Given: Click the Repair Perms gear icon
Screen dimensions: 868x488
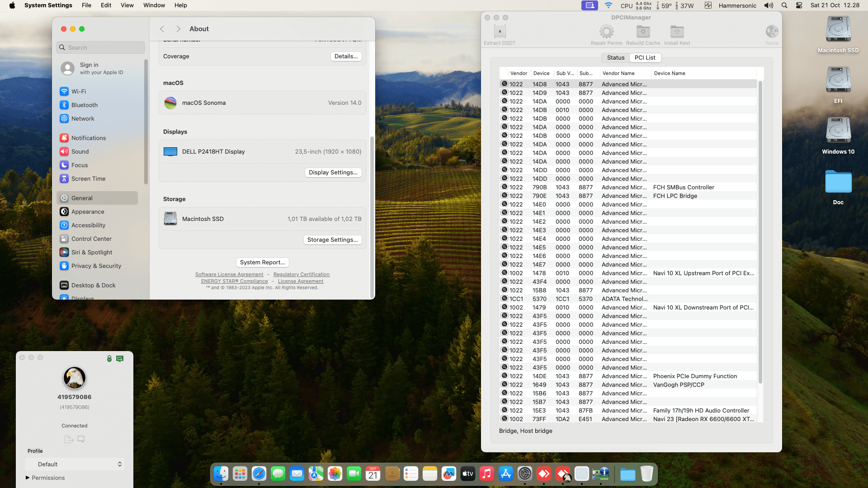Looking at the screenshot, I should pos(606,32).
